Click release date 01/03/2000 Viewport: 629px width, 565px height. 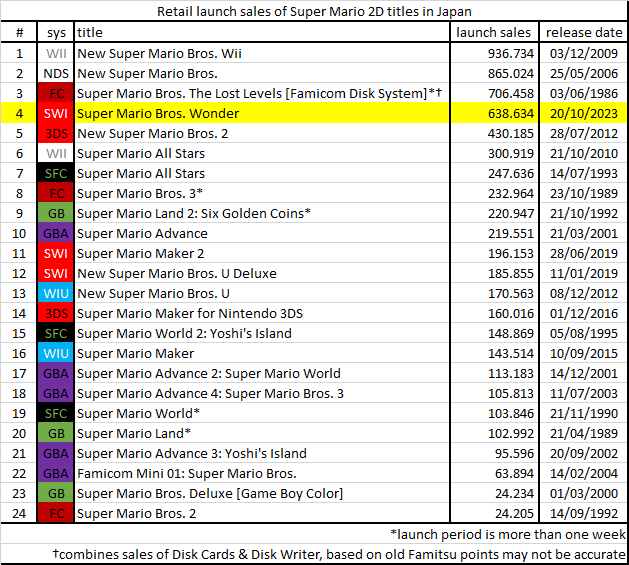pyautogui.click(x=584, y=494)
